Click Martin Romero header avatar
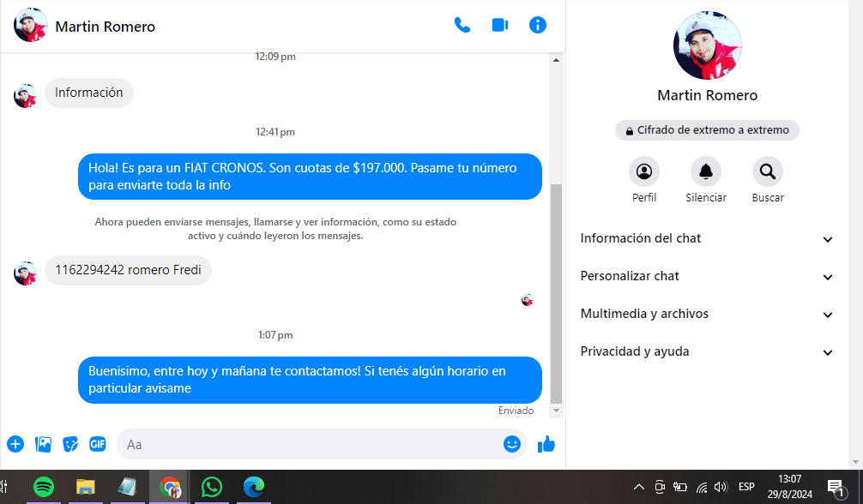Screen dimensions: 863x504 coord(30,26)
